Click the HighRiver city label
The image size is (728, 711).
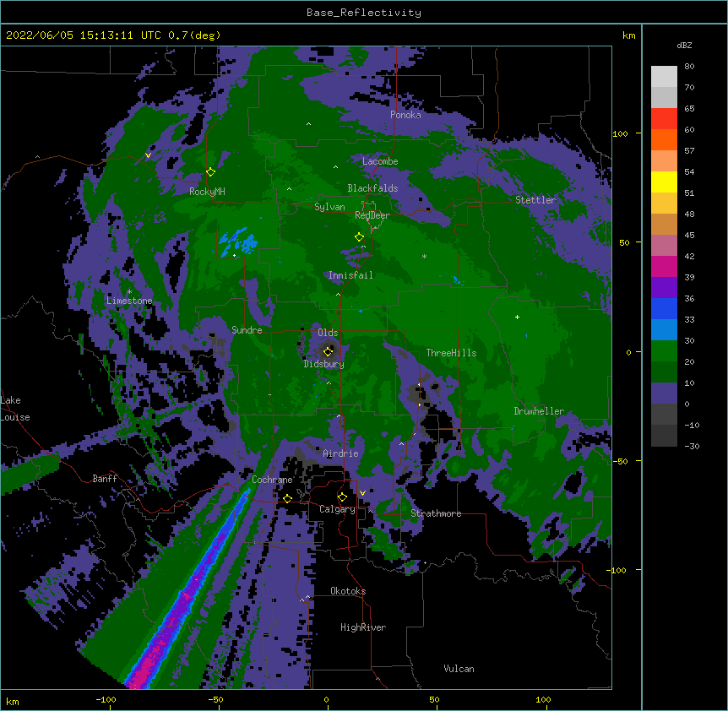pyautogui.click(x=363, y=627)
